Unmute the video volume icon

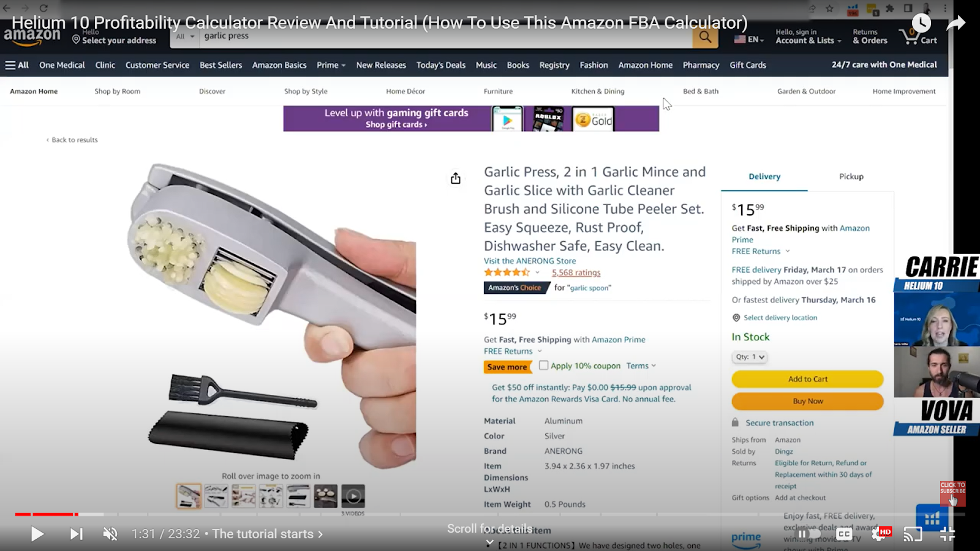coord(110,534)
